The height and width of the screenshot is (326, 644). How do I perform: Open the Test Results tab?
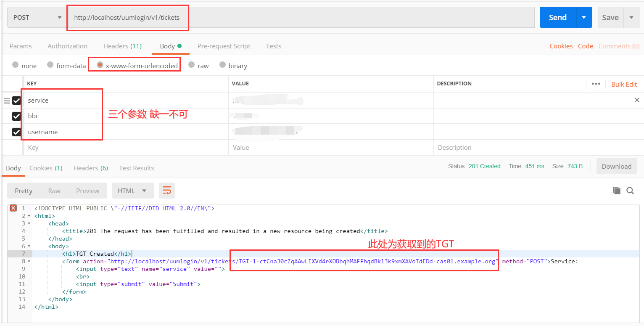(x=137, y=168)
